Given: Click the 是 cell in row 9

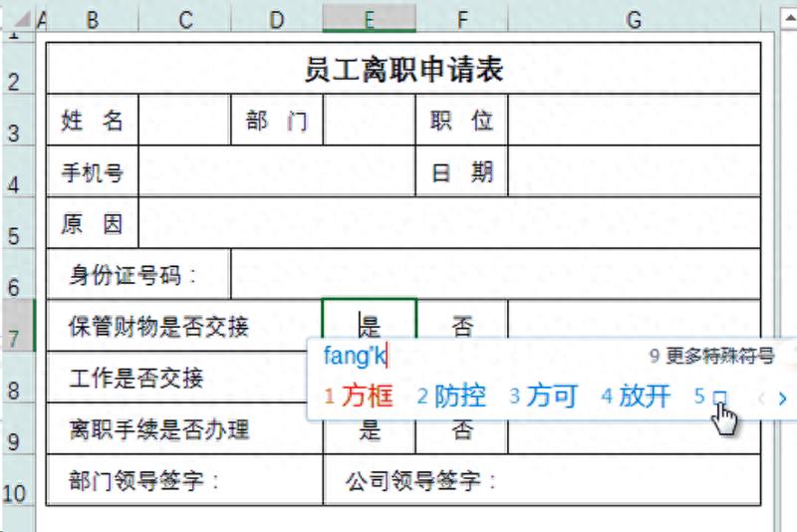Looking at the screenshot, I should [369, 437].
